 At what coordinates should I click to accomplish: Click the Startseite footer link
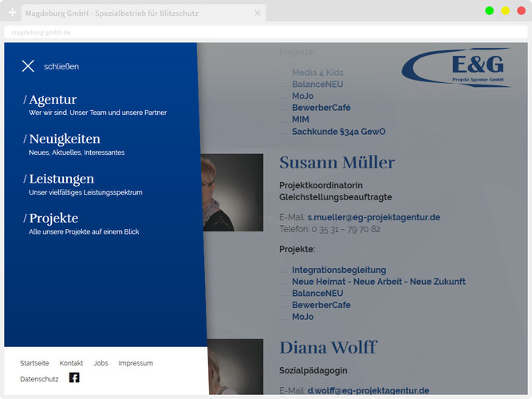[34, 363]
